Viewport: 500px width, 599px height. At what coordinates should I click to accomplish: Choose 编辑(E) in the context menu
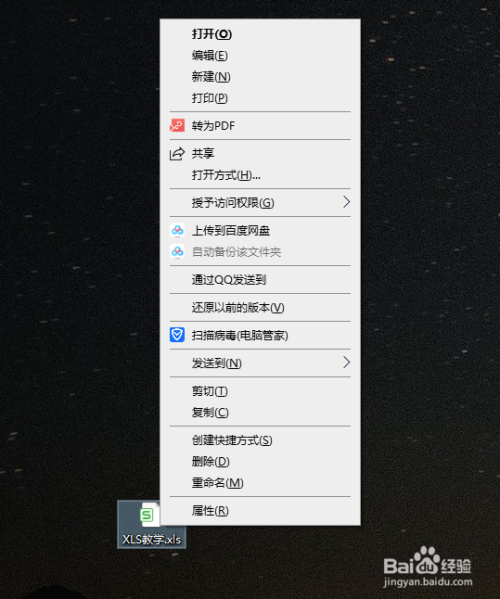[x=260, y=55]
